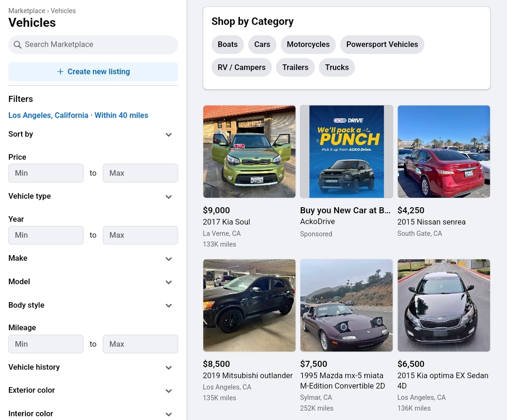Click the Sponsored label
Screen dimensions: 507x420
tap(316, 234)
